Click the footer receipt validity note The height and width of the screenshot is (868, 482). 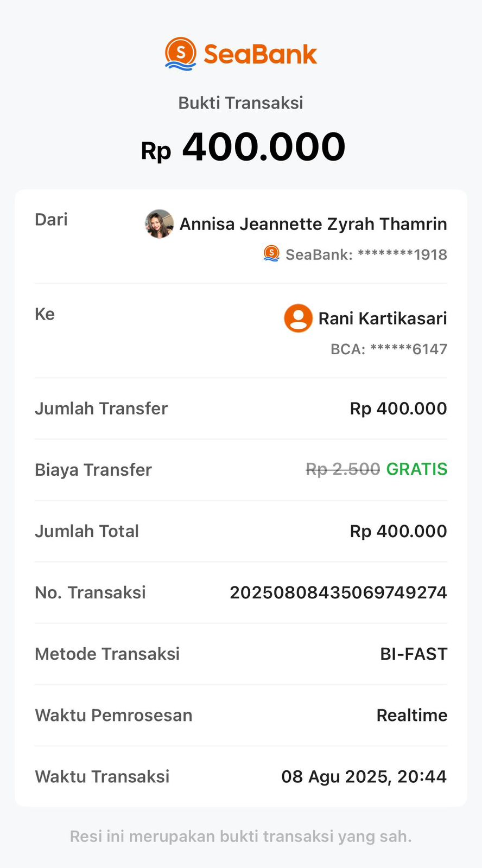[240, 836]
